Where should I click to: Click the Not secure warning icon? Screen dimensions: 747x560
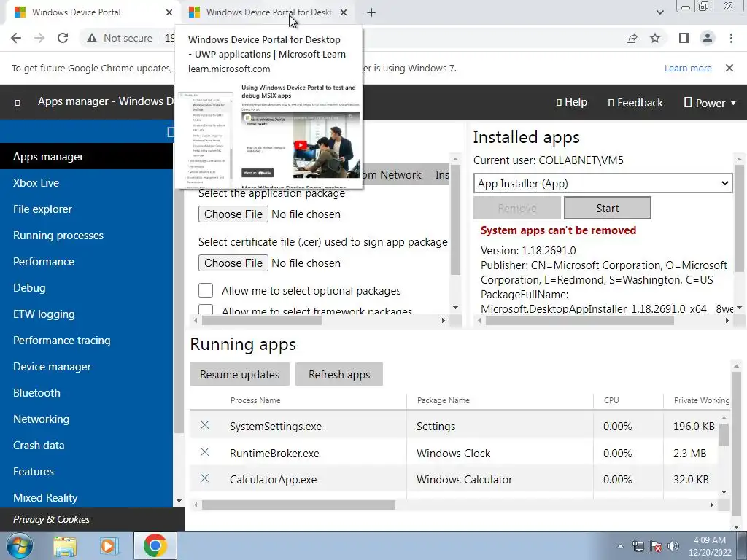[x=92, y=38]
